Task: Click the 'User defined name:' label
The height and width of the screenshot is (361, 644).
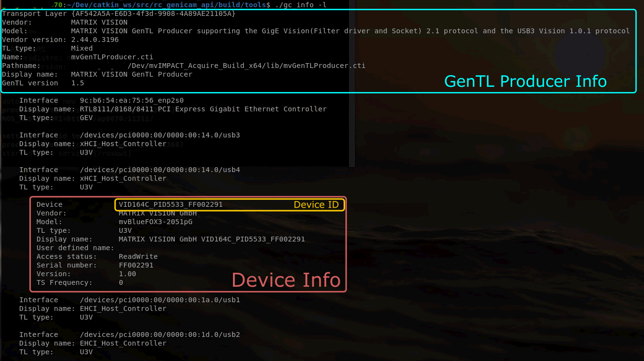Action: pos(76,248)
